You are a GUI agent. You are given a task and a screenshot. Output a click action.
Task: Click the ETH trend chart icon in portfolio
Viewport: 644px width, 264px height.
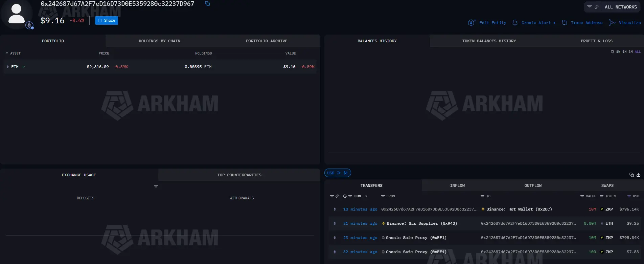coord(23,67)
